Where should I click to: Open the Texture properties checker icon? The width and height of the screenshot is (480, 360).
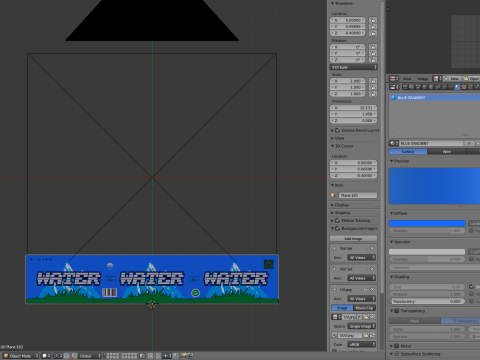[x=464, y=87]
